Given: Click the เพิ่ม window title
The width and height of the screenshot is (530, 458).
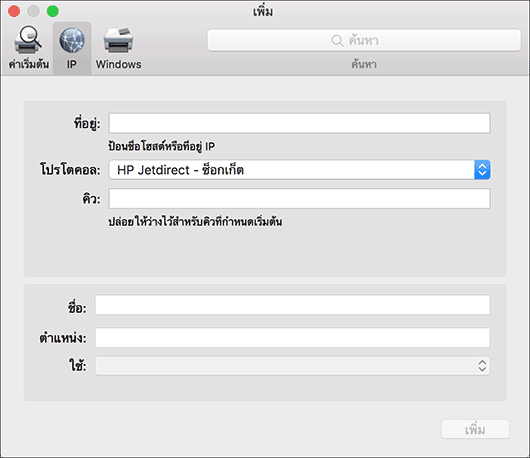Looking at the screenshot, I should tap(263, 12).
